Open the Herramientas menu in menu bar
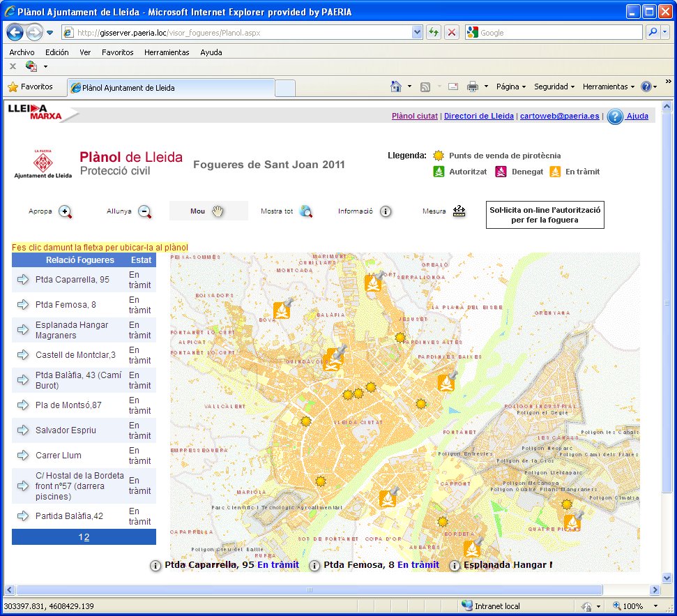Screen dimensions: 677x616 point(167,52)
